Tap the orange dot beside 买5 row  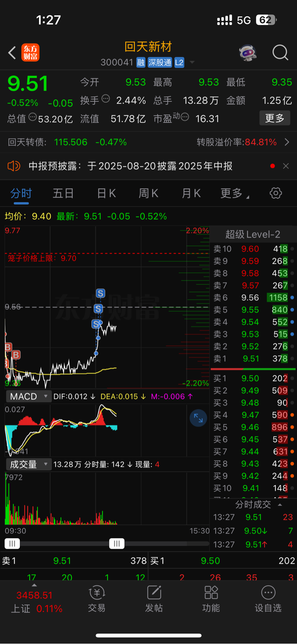click(292, 427)
